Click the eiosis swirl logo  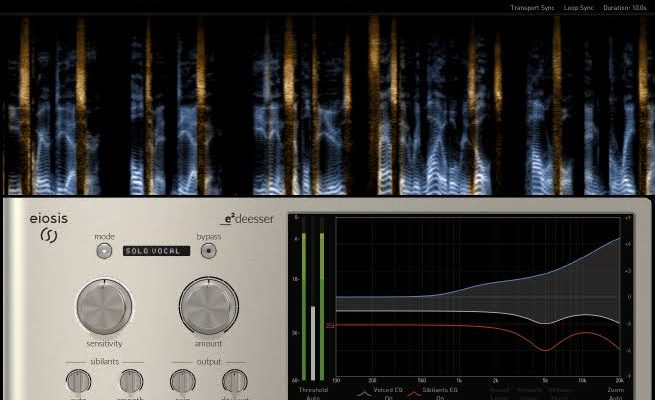48,238
